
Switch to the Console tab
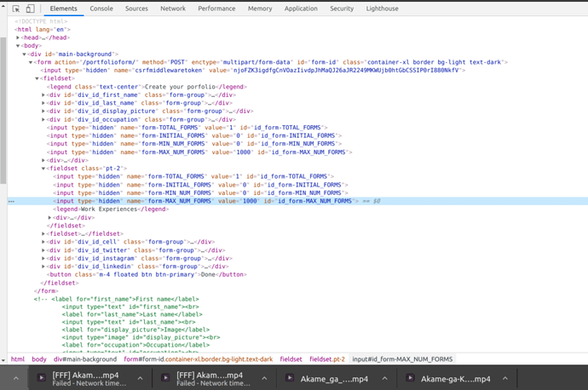point(101,9)
